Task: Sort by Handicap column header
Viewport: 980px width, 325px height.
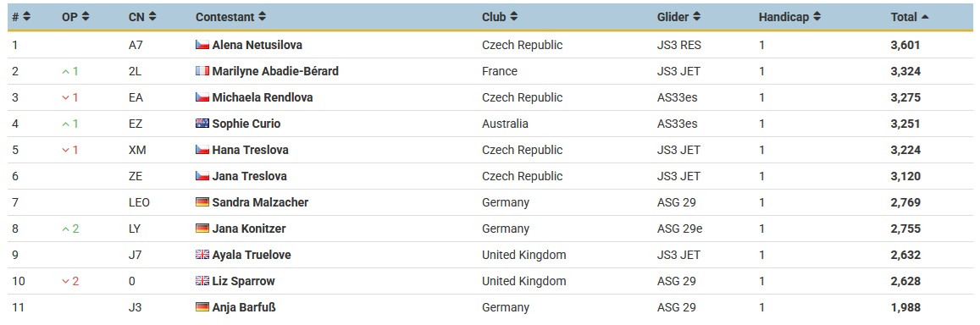Action: (x=790, y=18)
